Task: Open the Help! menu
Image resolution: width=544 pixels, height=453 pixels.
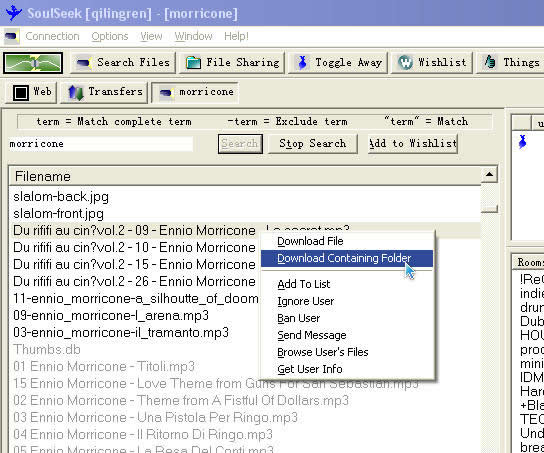Action: (236, 36)
